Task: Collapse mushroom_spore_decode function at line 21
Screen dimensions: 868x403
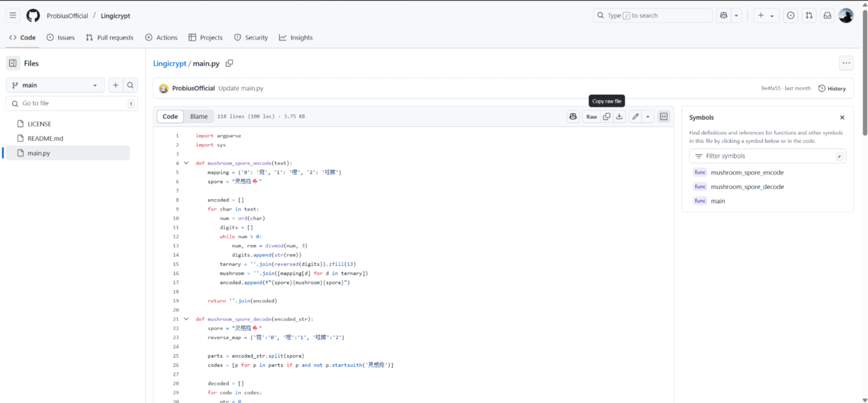Action: tap(186, 319)
